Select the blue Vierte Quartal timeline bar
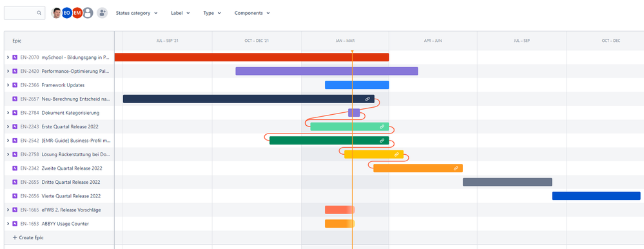This screenshot has height=249, width=644. coord(596,196)
